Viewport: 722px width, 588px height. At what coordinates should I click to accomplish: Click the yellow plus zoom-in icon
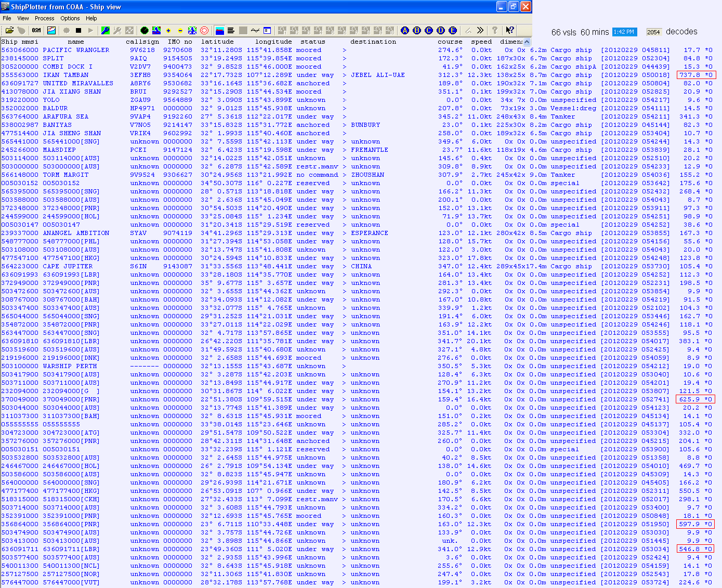coord(168,31)
